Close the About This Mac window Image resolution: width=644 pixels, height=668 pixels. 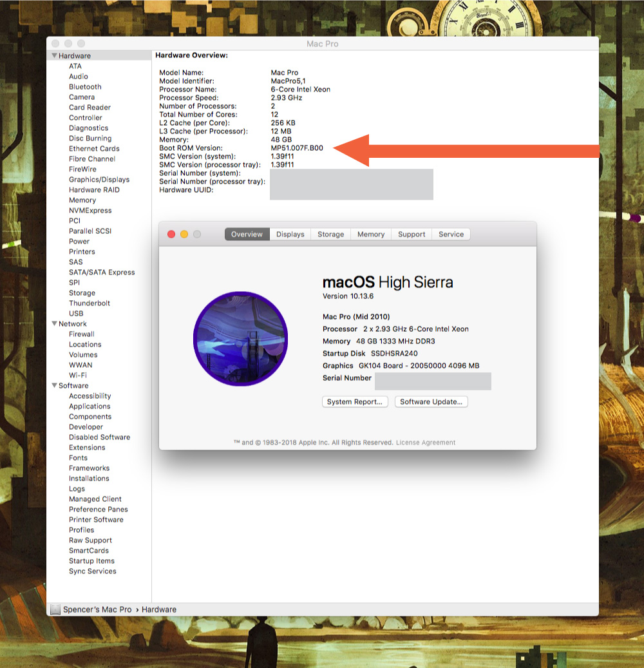coord(171,234)
